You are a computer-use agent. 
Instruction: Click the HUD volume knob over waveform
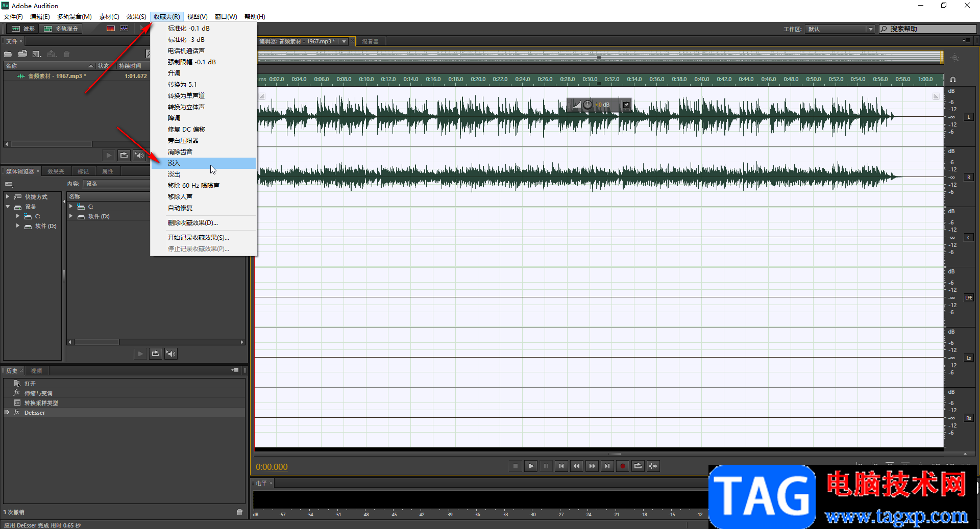tap(587, 105)
